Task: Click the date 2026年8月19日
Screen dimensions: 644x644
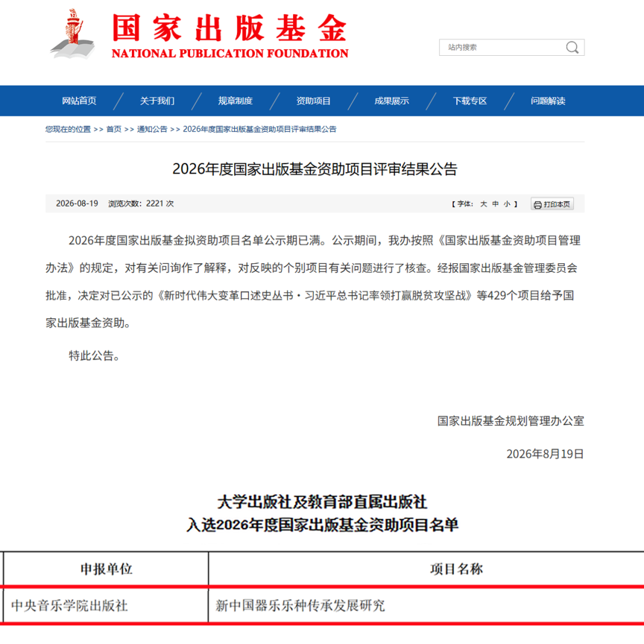Action: 545,454
